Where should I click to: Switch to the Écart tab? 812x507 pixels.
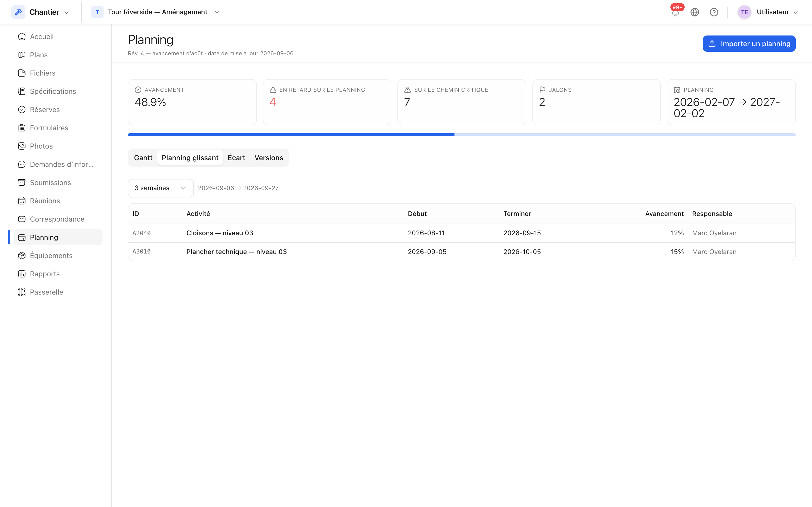click(x=236, y=158)
